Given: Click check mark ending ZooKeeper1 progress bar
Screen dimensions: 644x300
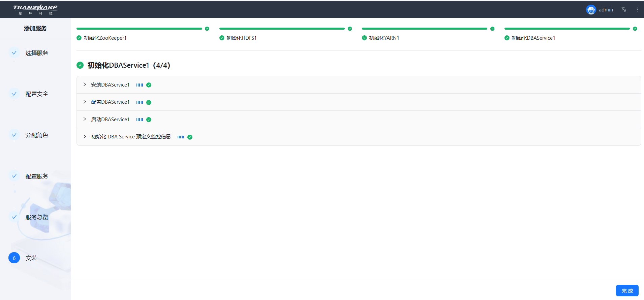Looking at the screenshot, I should [207, 29].
